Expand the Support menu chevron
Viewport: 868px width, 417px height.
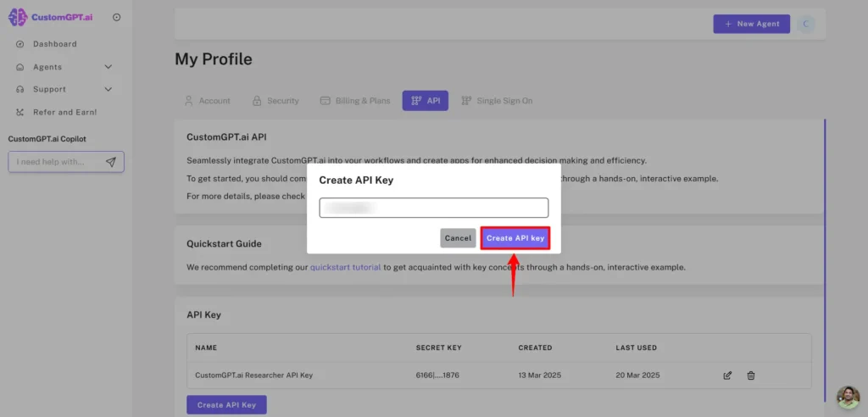tap(108, 89)
